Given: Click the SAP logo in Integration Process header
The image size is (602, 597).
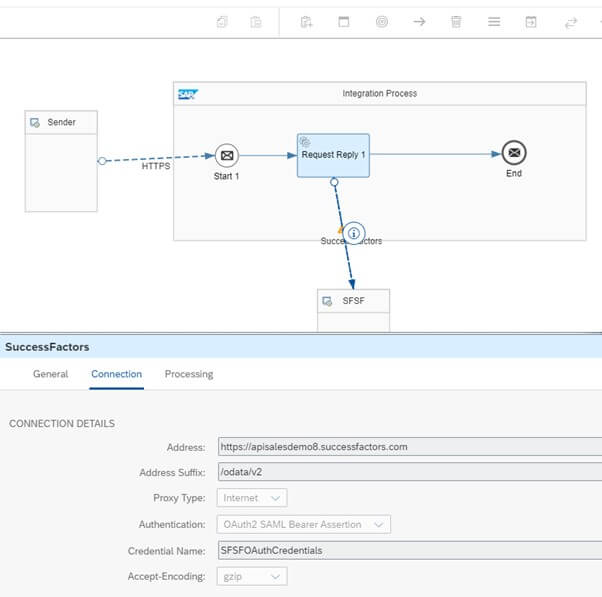Looking at the screenshot, I should pos(188,94).
